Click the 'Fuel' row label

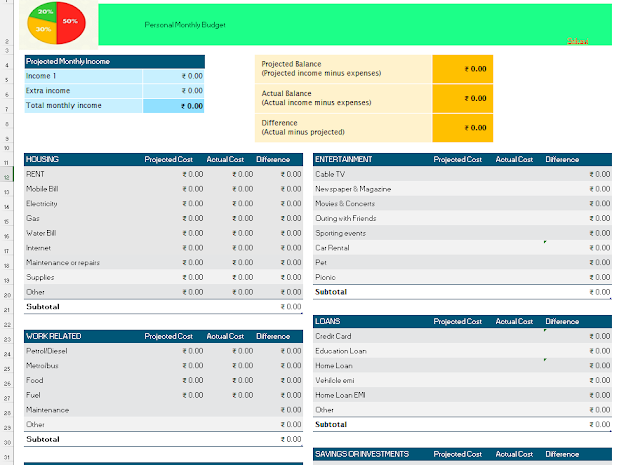33,395
